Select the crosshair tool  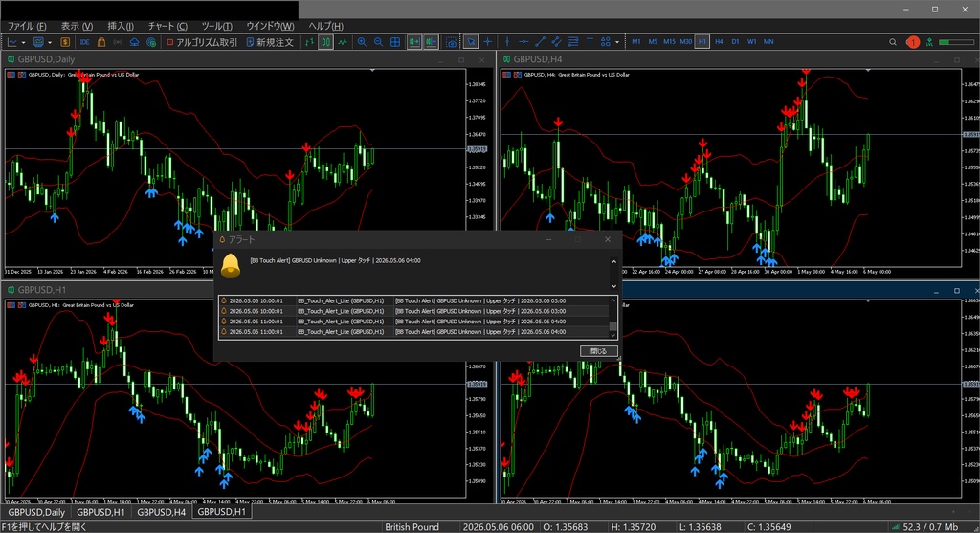coord(487,42)
